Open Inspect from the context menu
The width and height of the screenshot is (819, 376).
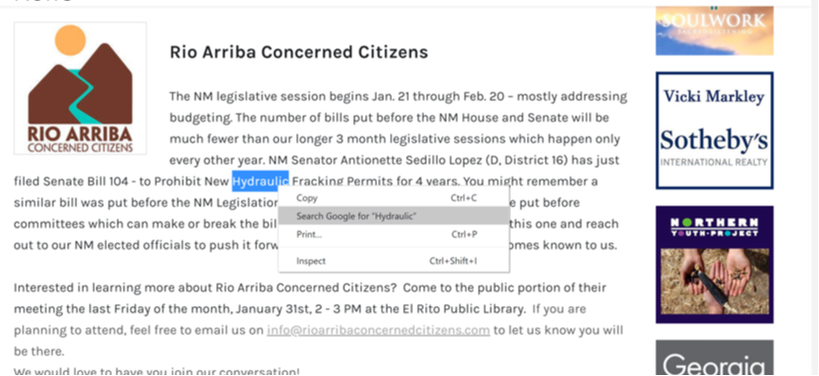point(394,261)
